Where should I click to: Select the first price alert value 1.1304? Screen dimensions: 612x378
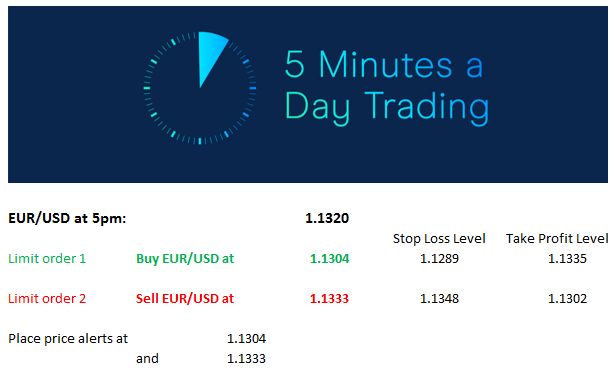pyautogui.click(x=246, y=339)
